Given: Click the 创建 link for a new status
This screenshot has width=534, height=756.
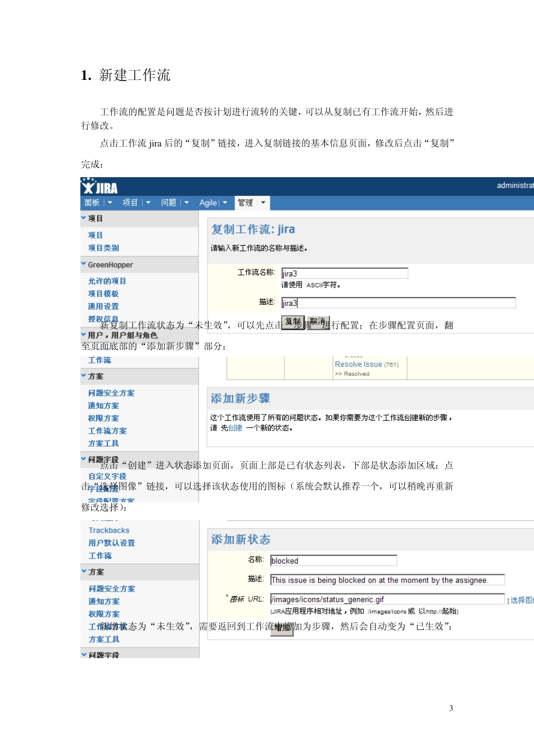Looking at the screenshot, I should pos(236,428).
